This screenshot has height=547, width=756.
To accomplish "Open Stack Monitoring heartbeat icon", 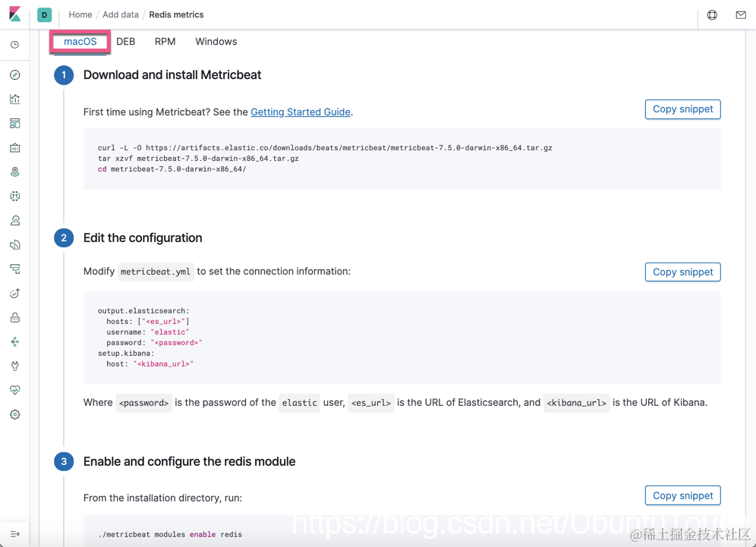I will 15,390.
